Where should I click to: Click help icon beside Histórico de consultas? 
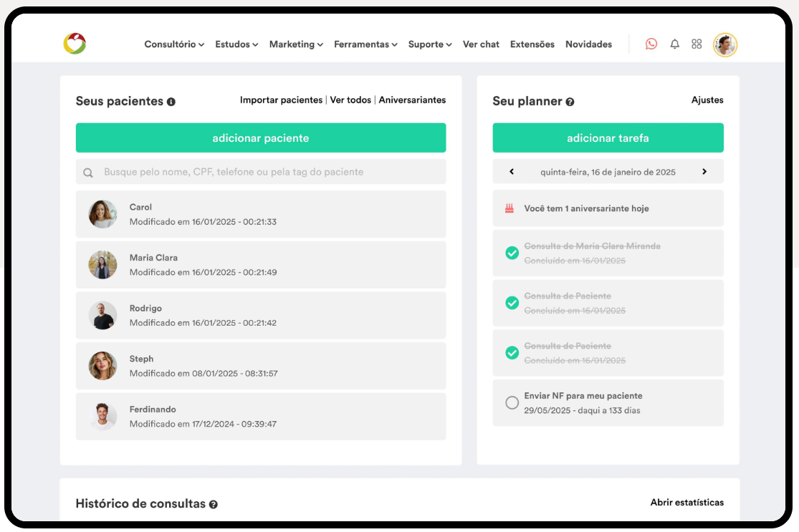click(214, 505)
